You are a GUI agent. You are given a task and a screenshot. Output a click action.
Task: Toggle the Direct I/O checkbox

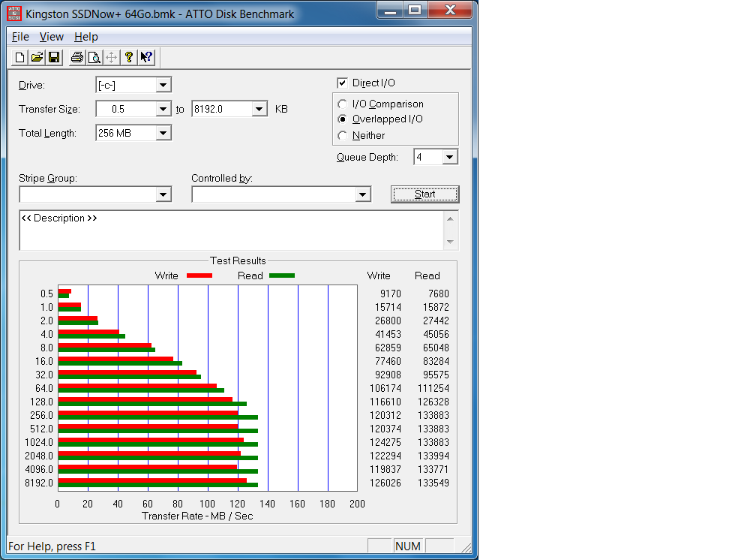[342, 83]
